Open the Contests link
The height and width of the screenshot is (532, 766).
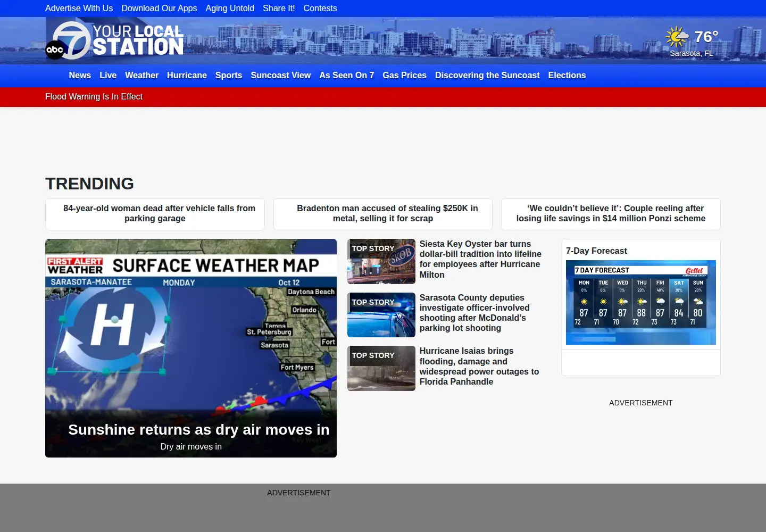[x=320, y=9]
